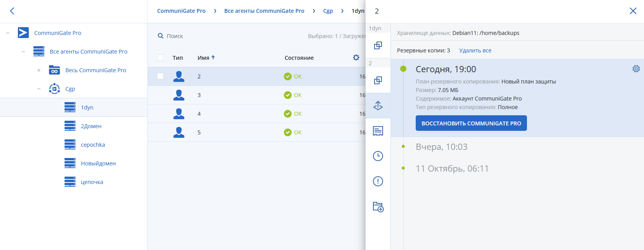The width and height of the screenshot is (644, 250).
Task: Select the cepochka domain in tree
Action: [93, 145]
